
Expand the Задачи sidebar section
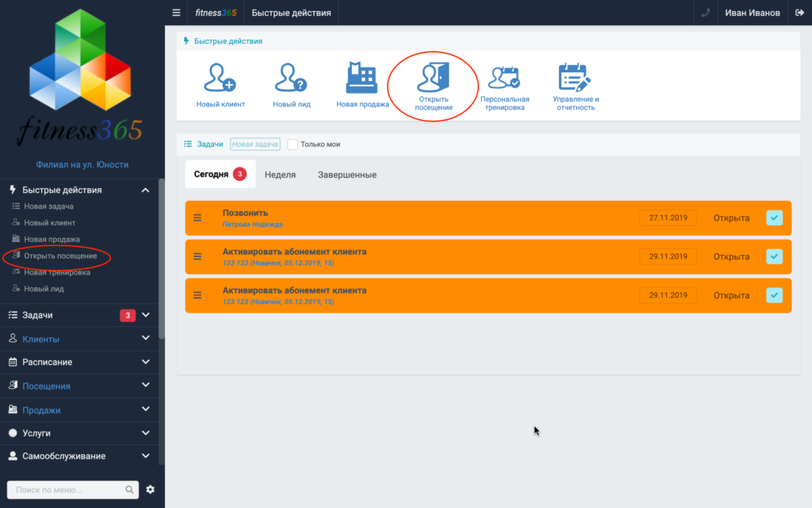click(x=146, y=314)
